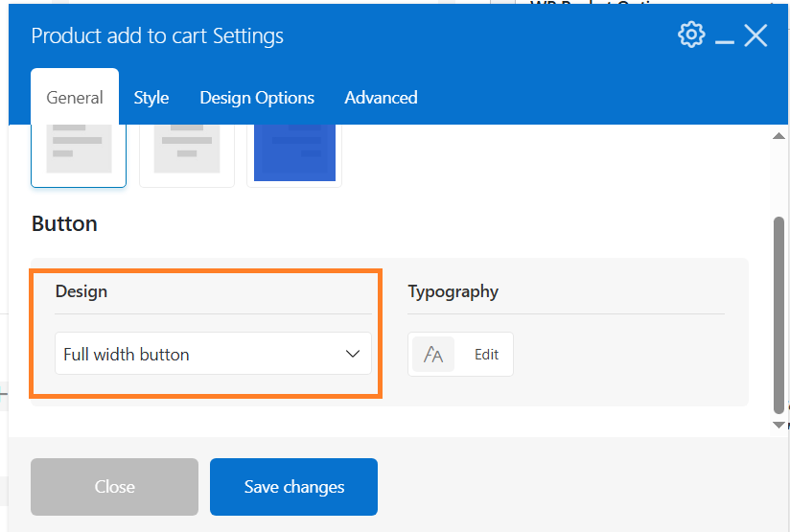
Task: Click the scrollbar up arrow
Action: tap(778, 136)
